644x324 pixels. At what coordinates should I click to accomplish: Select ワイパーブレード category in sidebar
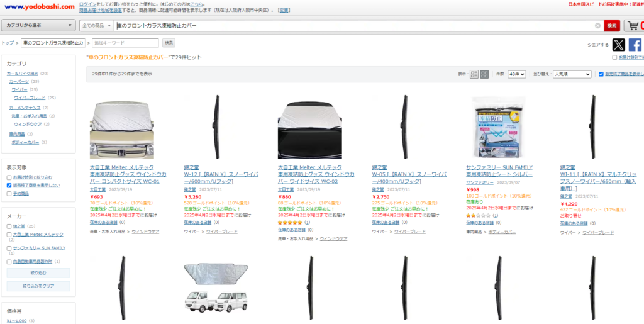pyautogui.click(x=30, y=98)
